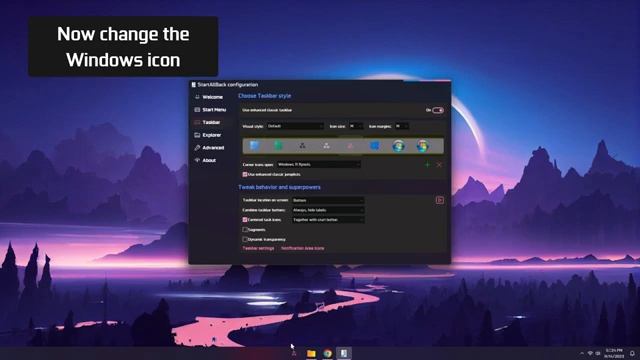This screenshot has width=640, height=360.
Task: Select the small pink start button icon
Action: coord(350,146)
